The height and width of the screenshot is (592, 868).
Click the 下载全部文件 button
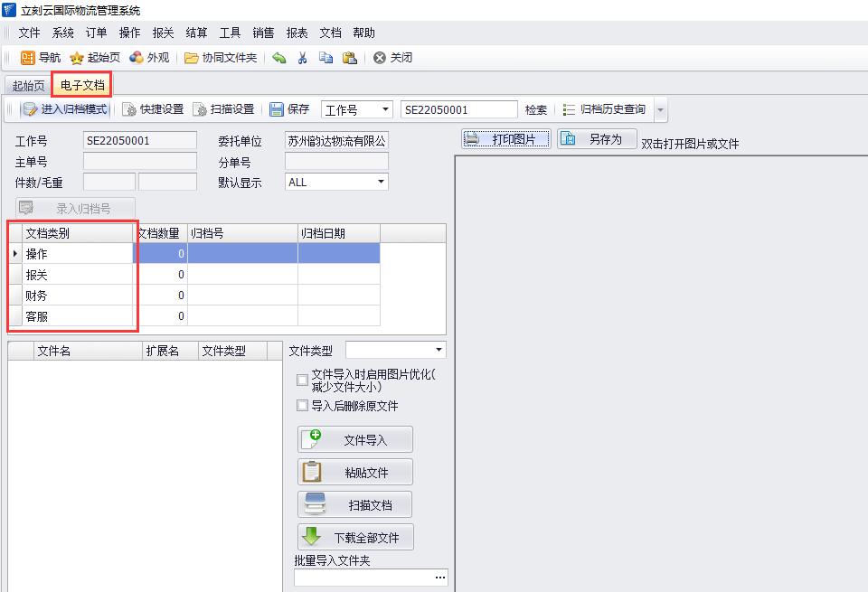pos(355,537)
